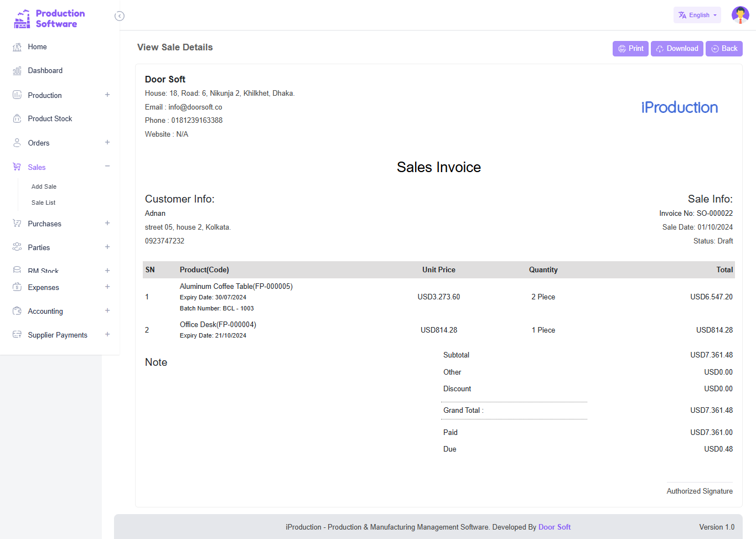Select the Supplier Payments icon
Screen dimensions: 756x539
pos(17,334)
